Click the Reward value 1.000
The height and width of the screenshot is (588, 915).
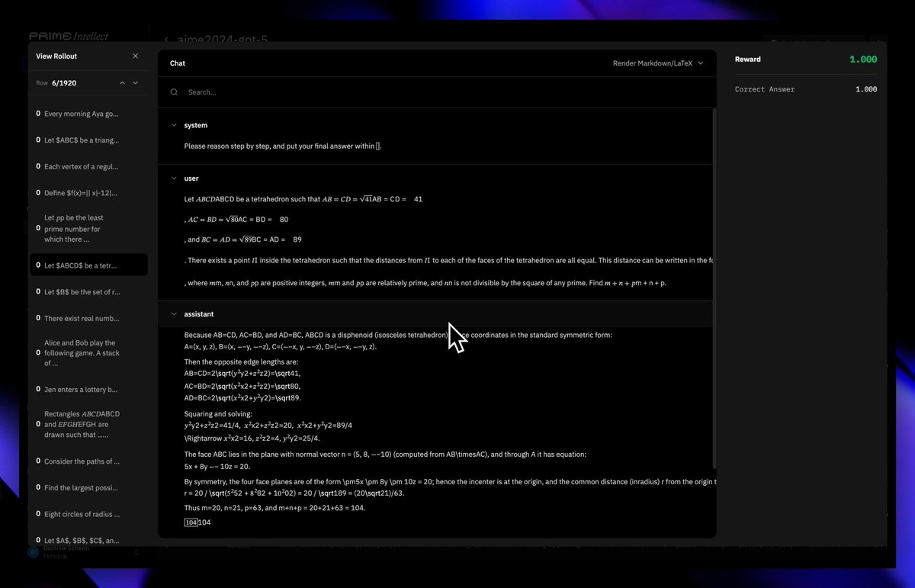[863, 59]
